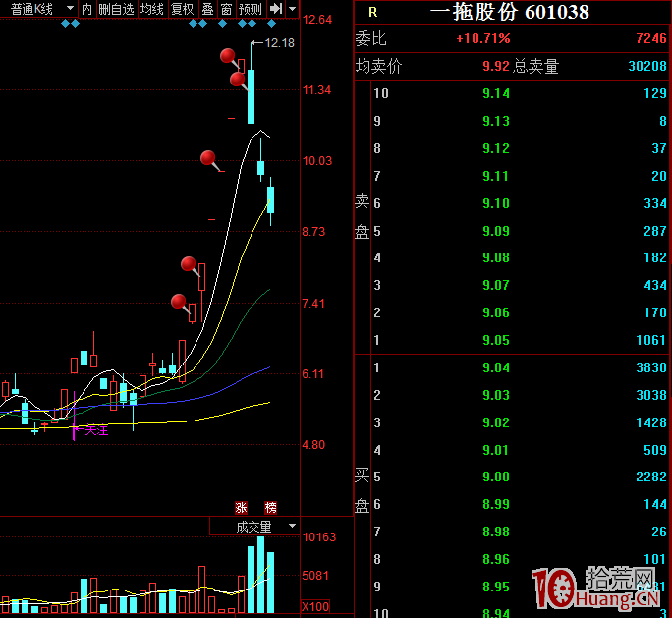Screen dimensions: 672x618
Task: Select buy level 1 price 9.04
Action: tap(496, 367)
